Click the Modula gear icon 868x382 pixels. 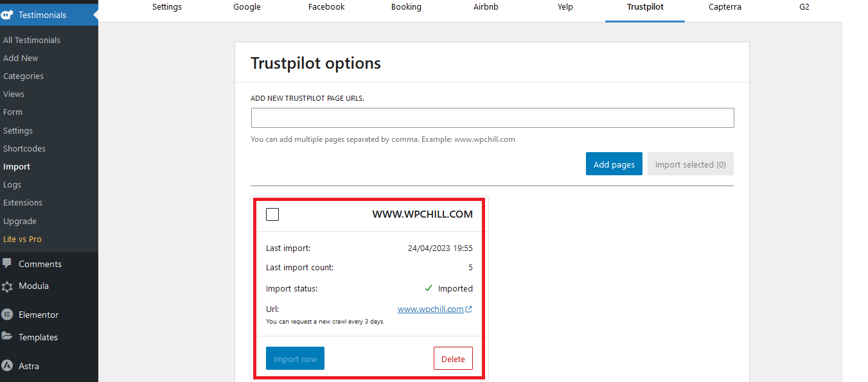click(x=7, y=286)
